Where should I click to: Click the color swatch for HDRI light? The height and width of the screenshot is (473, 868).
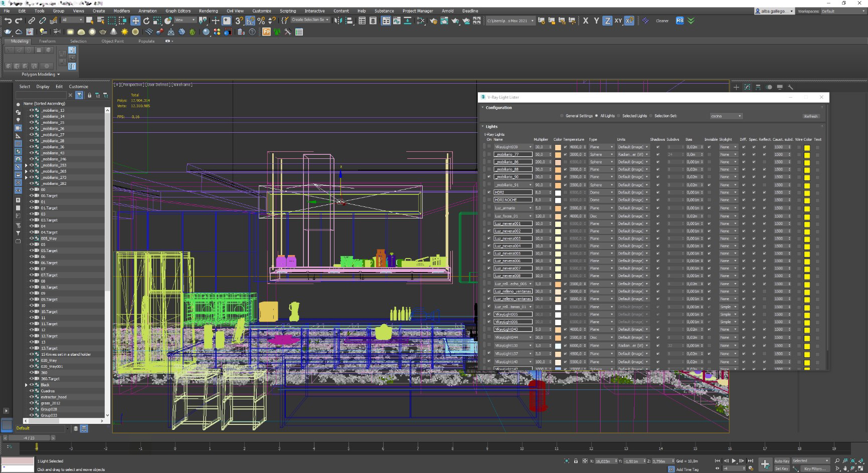[x=558, y=192]
